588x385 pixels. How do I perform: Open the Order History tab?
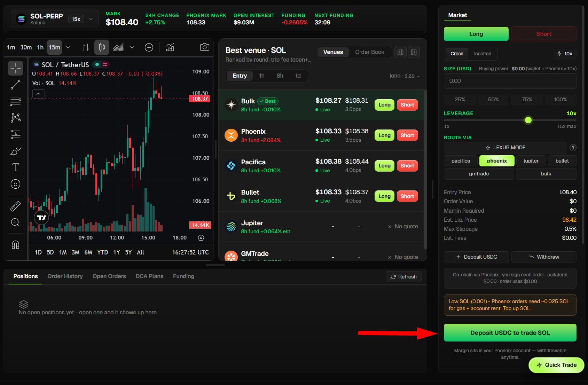click(x=65, y=276)
